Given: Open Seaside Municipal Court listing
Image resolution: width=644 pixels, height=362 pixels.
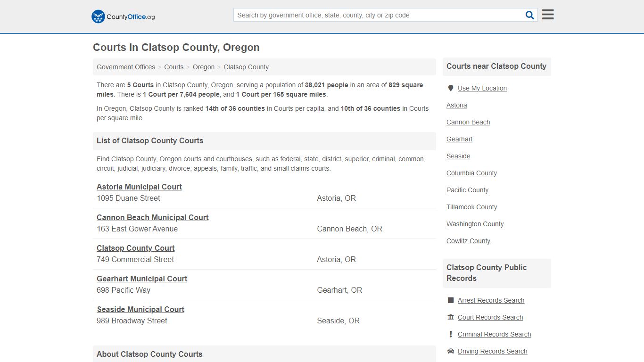Looking at the screenshot, I should tap(140, 309).
